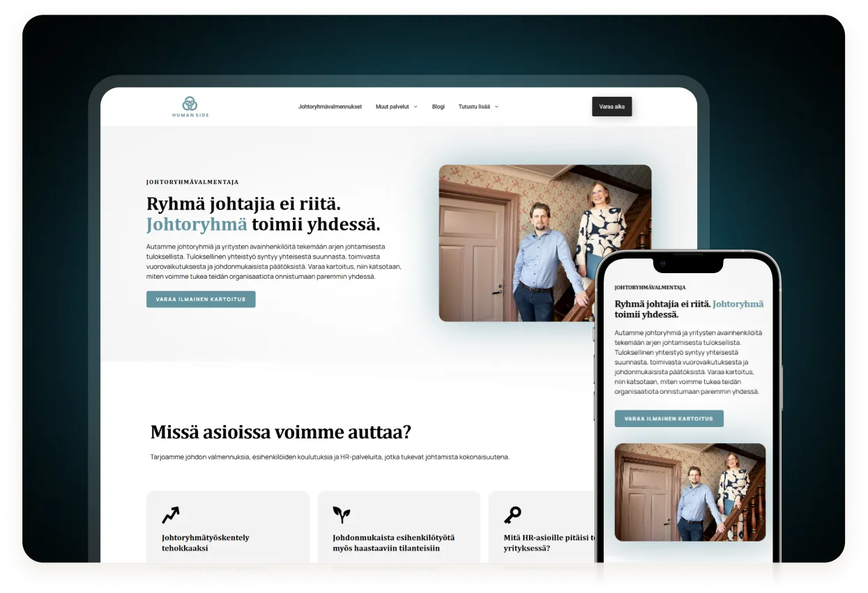This screenshot has height=593, width=868.
Task: Click the highlighted word Johtoryhmä in the heading
Action: click(197, 224)
